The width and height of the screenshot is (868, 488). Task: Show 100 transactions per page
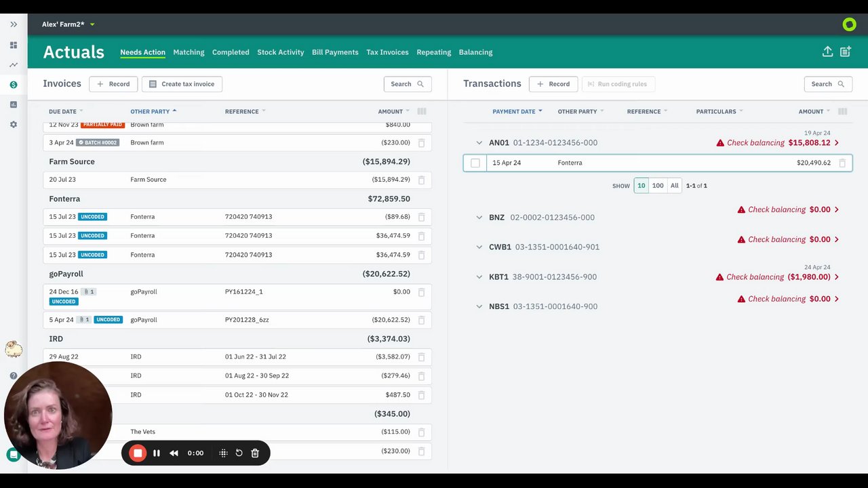click(658, 186)
